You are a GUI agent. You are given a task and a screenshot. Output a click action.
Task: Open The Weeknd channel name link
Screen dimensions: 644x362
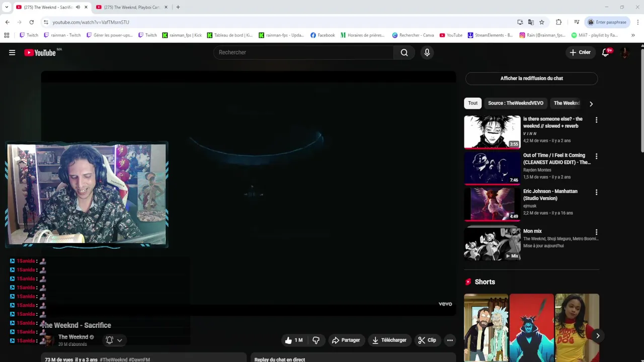coord(73,337)
